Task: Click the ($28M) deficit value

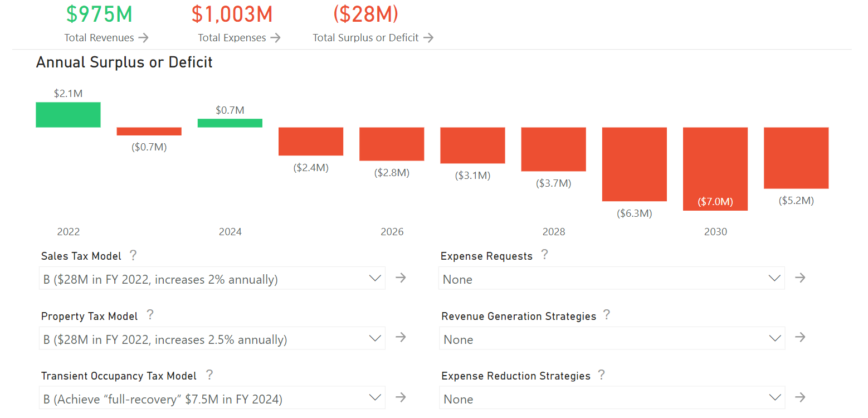Action: click(x=366, y=14)
